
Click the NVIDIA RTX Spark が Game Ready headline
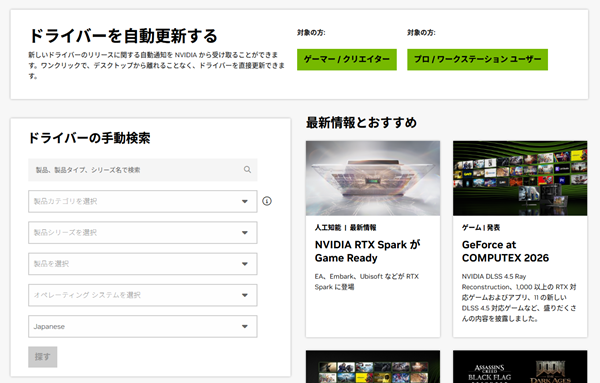tap(367, 251)
